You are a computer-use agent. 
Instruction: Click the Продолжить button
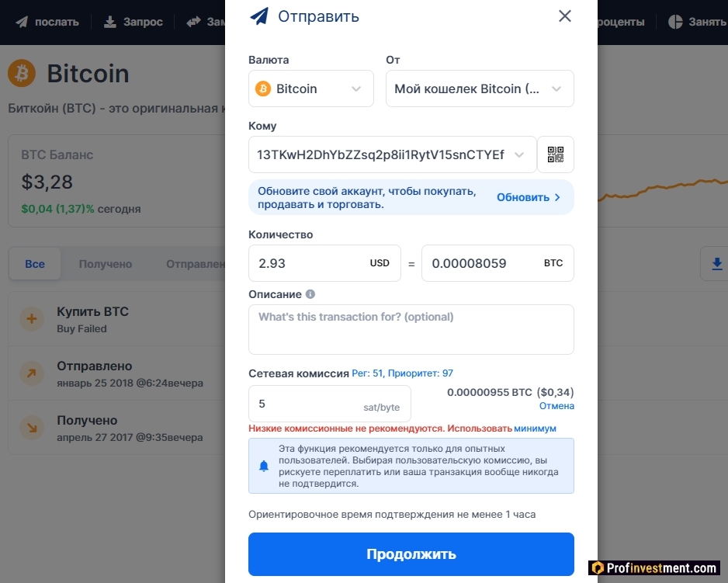pyautogui.click(x=411, y=554)
